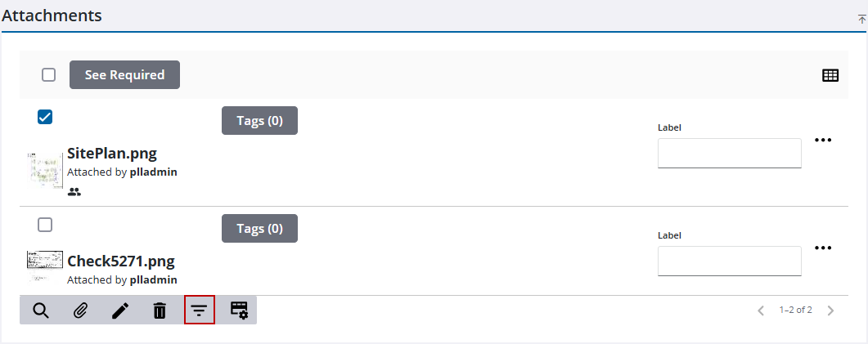Check the Check5271.png checkbox

[45, 225]
